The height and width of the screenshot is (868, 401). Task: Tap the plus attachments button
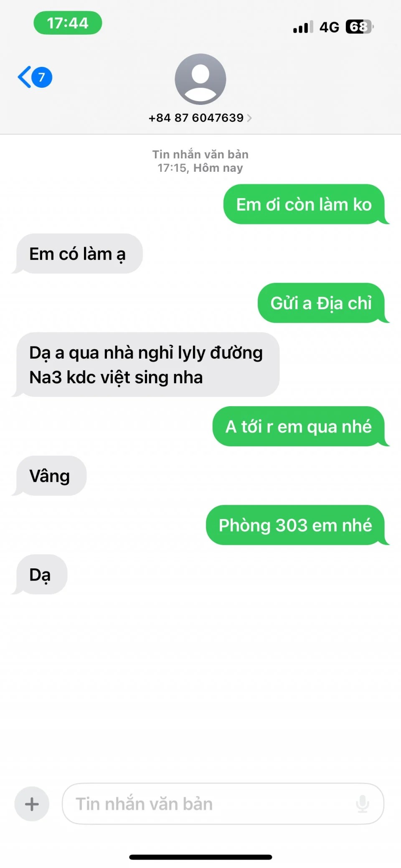32,804
